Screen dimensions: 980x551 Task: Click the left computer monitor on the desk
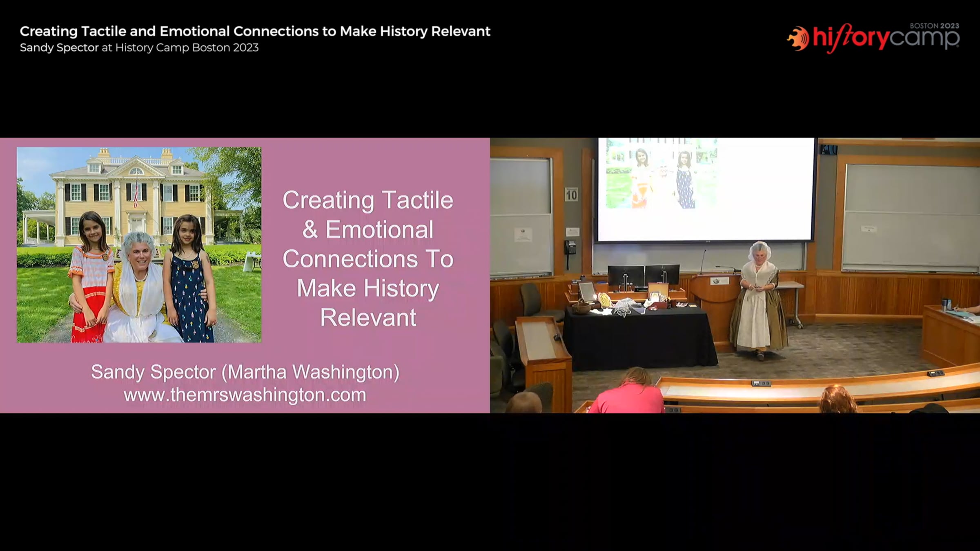625,275
